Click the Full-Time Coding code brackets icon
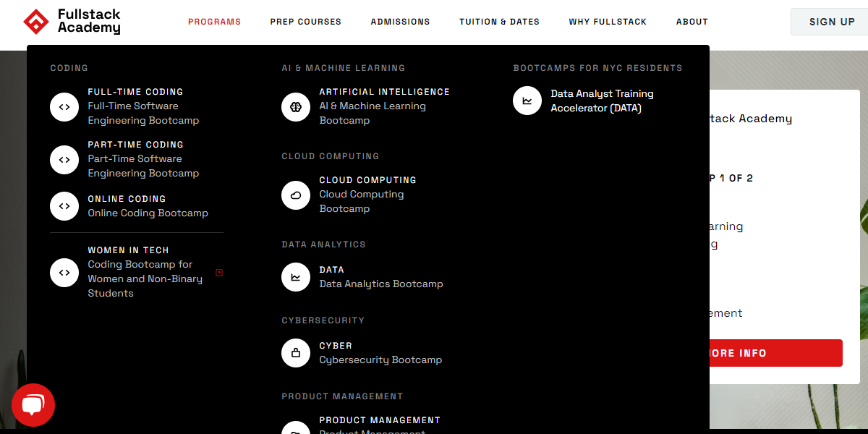This screenshot has height=434, width=868. [64, 106]
